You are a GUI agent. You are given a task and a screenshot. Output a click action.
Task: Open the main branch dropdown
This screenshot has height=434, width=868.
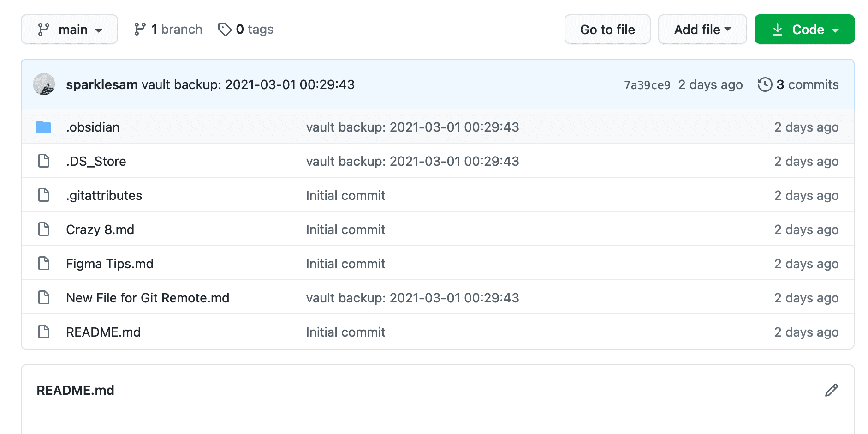pos(69,30)
